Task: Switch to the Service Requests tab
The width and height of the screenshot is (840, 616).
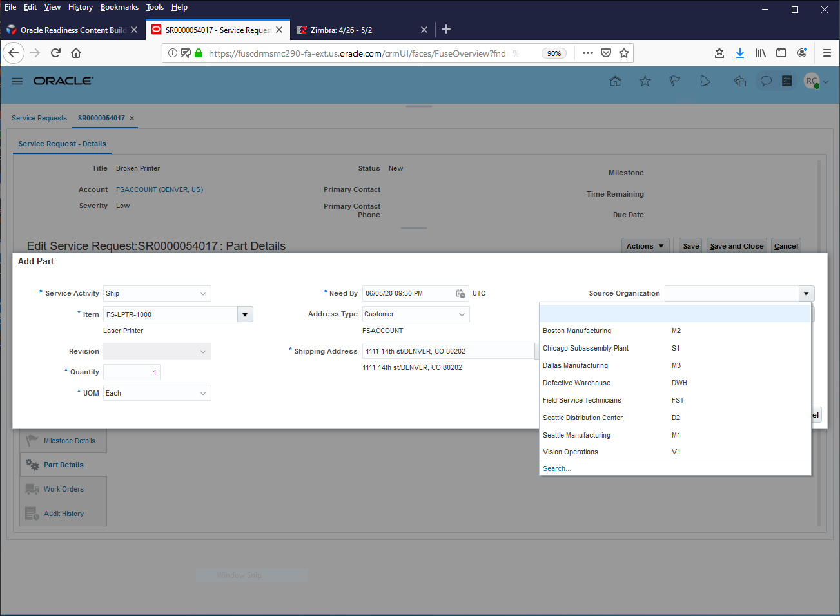Action: pyautogui.click(x=39, y=118)
